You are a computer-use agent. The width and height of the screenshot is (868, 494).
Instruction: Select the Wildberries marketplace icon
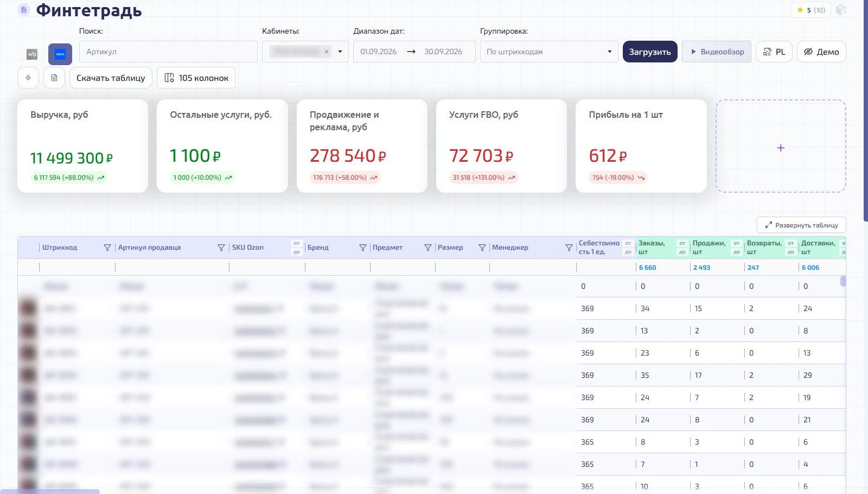pos(32,54)
